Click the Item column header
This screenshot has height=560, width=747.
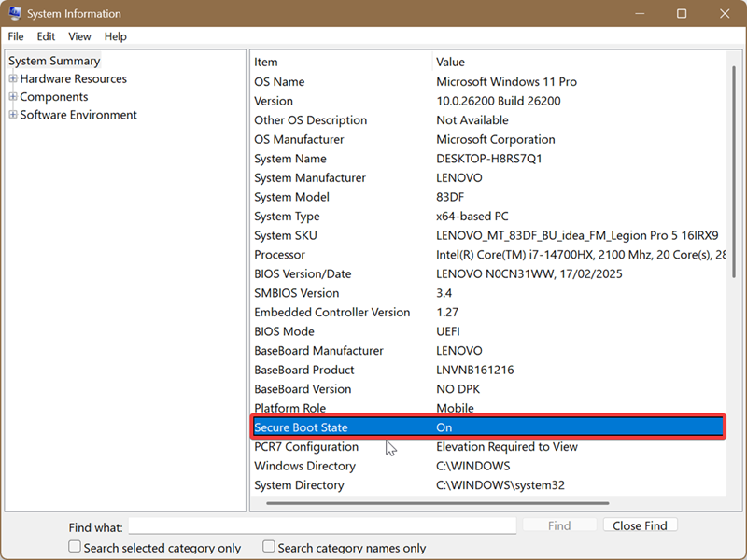pos(342,62)
